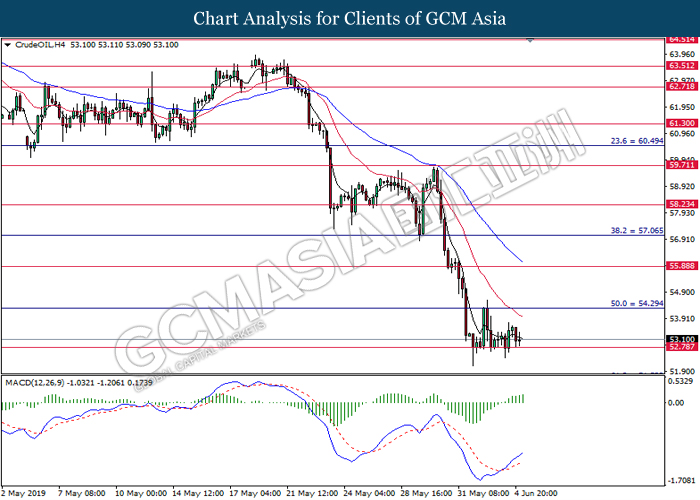Click the 57.930 price axis value

(x=682, y=213)
